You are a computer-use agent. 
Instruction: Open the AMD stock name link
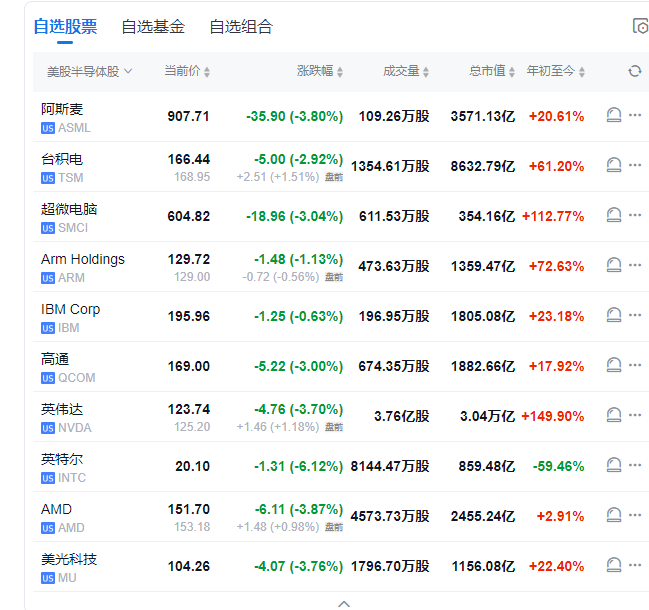[x=56, y=509]
